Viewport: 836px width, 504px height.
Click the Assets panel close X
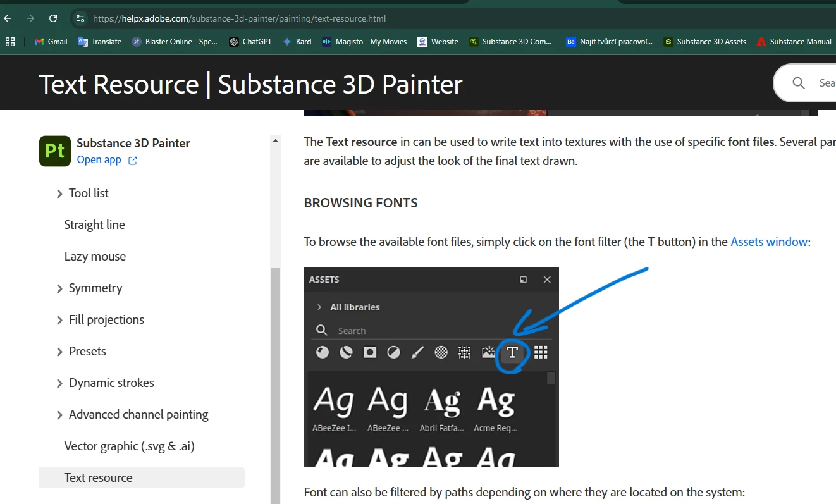(547, 280)
